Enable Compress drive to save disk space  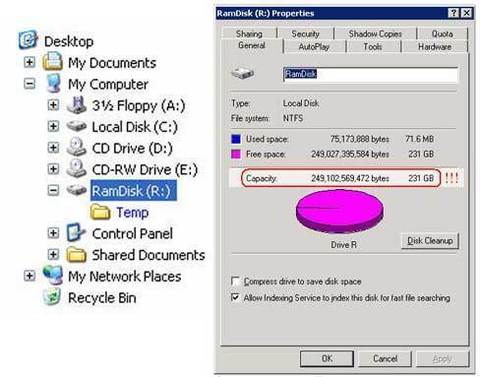tap(235, 281)
